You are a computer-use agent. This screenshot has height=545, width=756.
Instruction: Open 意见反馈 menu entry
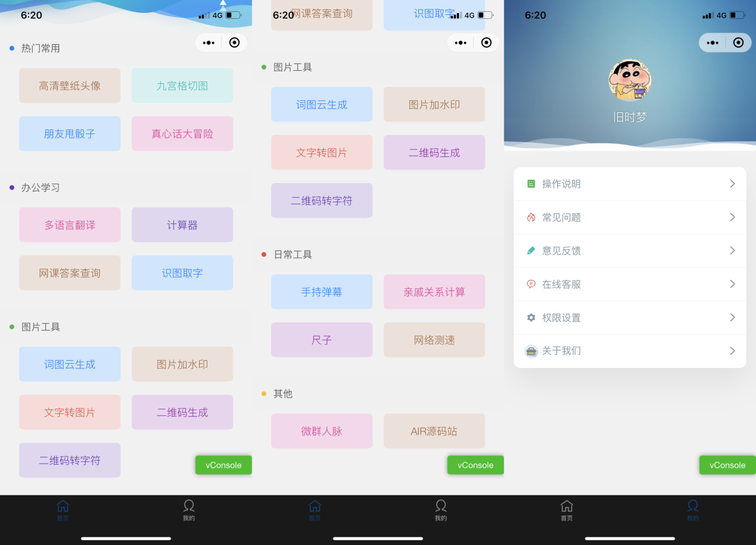click(x=630, y=250)
